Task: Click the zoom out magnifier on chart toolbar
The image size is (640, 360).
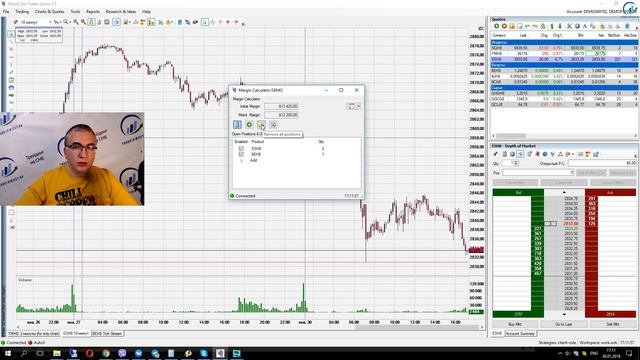Action: point(83,22)
